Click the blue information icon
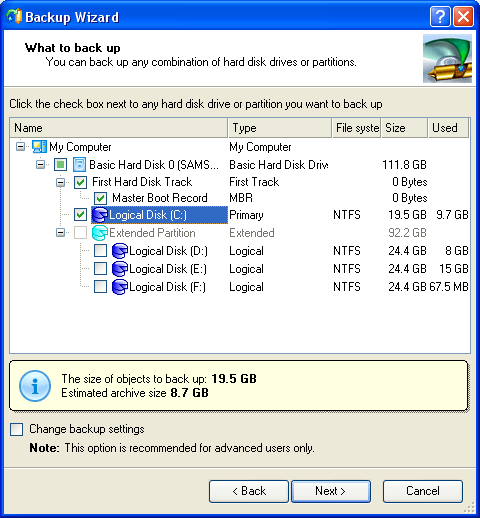 tap(35, 386)
